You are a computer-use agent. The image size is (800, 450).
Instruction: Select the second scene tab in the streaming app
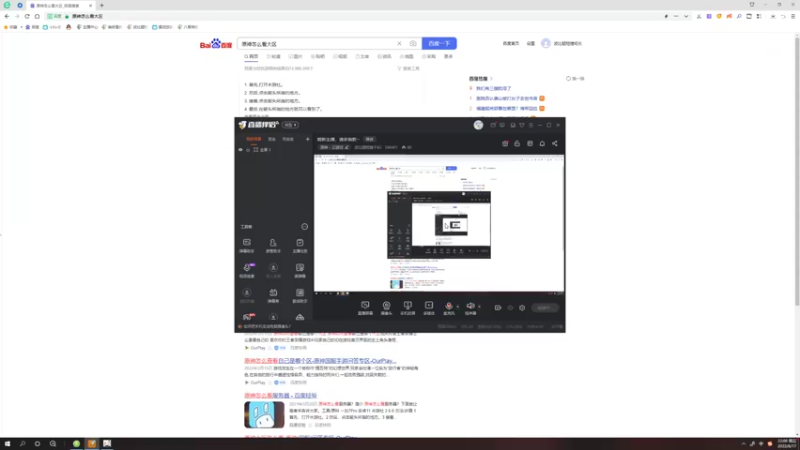272,139
